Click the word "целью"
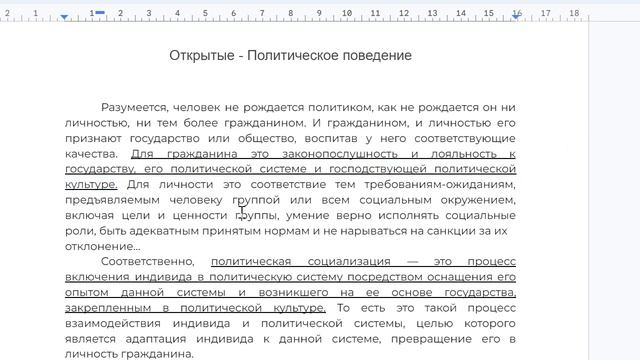Screen dimensions: 640x360 point(434,324)
